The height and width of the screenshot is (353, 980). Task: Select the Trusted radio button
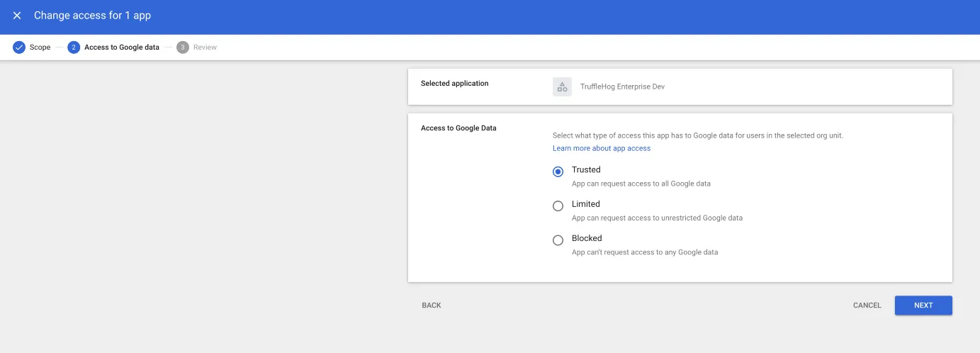click(x=558, y=172)
